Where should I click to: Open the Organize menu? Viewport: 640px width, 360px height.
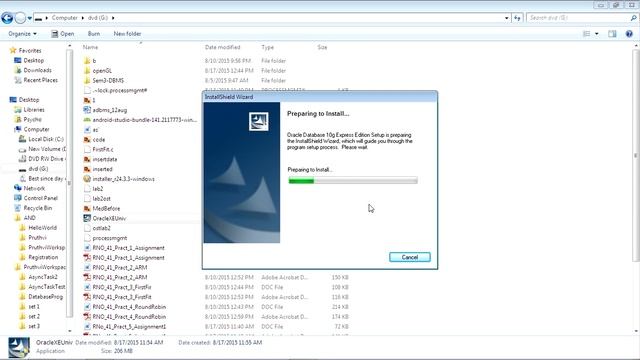(x=22, y=34)
